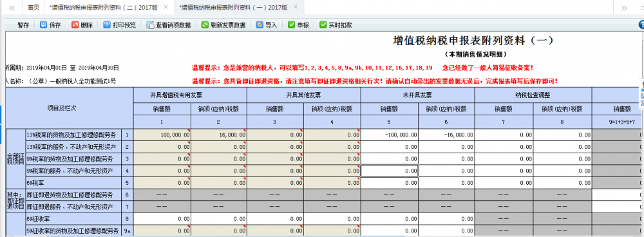
Task: Click row 5 column 7 纳税检查调整 销售额 cell
Action: [504, 183]
